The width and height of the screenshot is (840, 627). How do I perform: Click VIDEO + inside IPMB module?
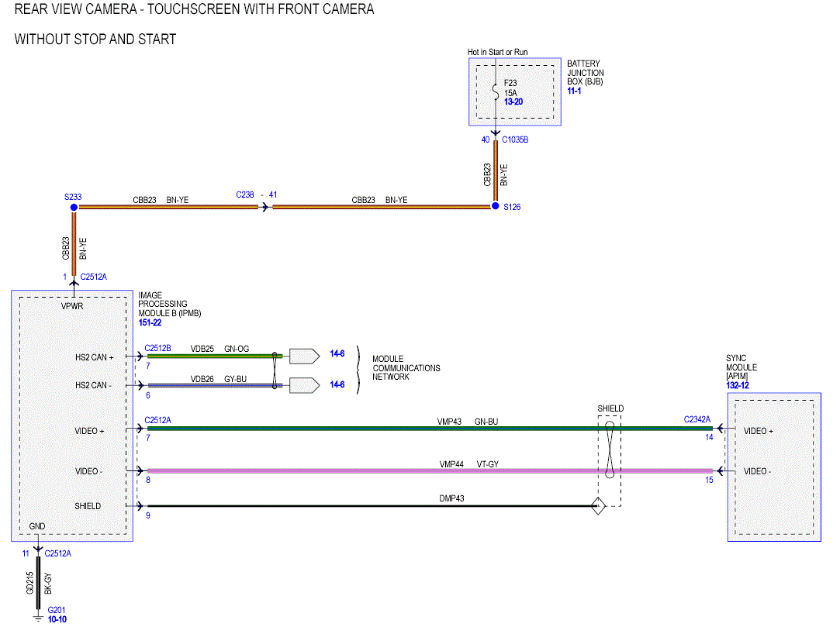pyautogui.click(x=89, y=431)
